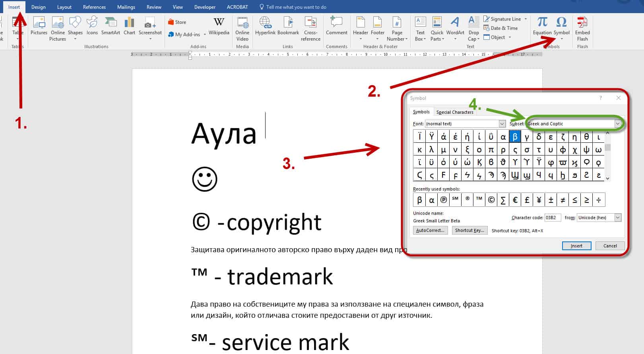
Task: Switch to the References tab
Action: 94,7
